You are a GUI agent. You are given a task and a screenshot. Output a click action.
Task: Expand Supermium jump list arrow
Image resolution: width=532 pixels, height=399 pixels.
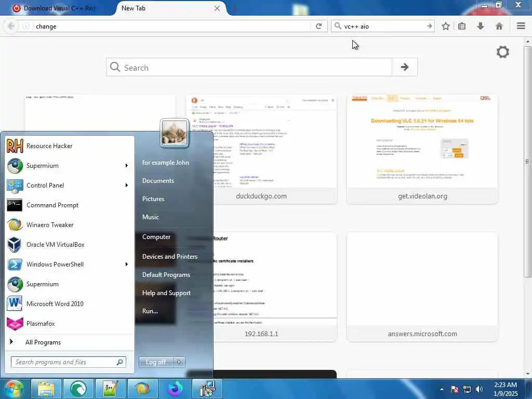coord(127,166)
